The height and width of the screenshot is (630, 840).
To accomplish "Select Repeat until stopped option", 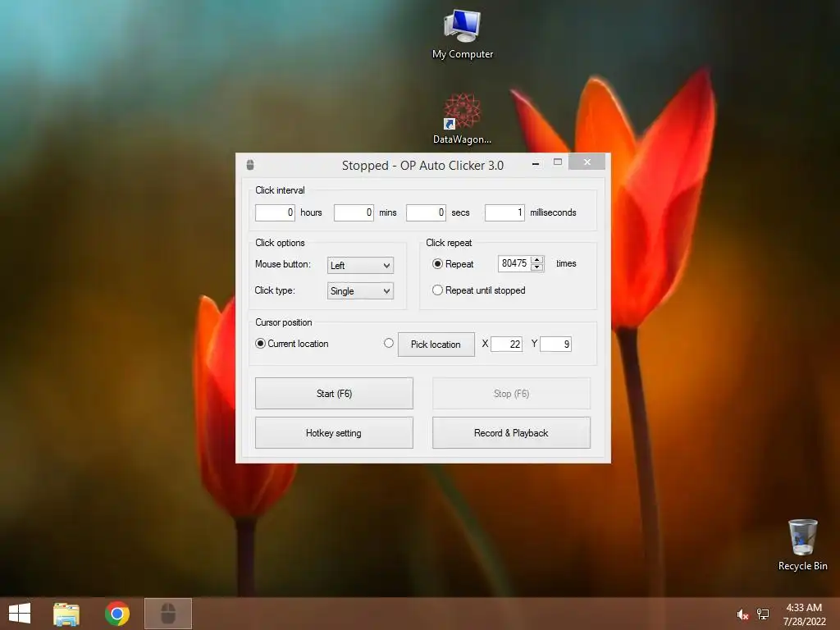I will (x=438, y=290).
